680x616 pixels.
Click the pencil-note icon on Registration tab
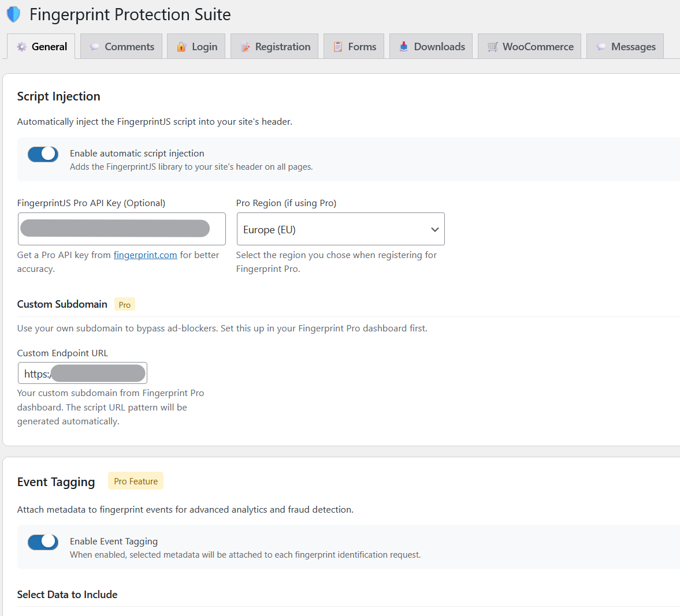[x=246, y=47]
